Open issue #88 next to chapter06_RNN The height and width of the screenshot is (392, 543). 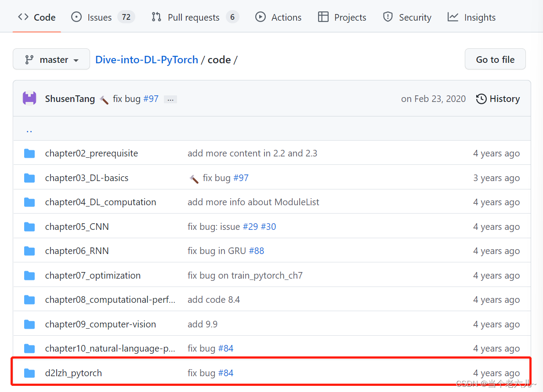click(257, 250)
